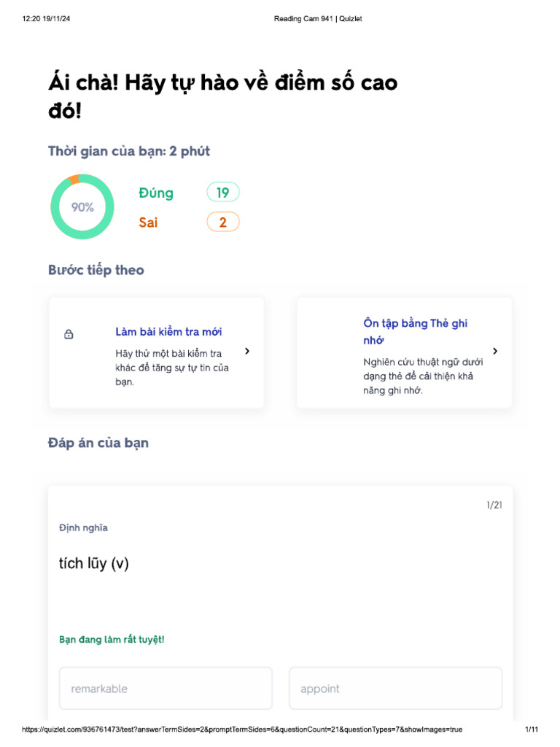This screenshot has width=560, height=747.
Task: Click the "Reading Cam 941 | Quizlet" page title
Action: [318, 19]
